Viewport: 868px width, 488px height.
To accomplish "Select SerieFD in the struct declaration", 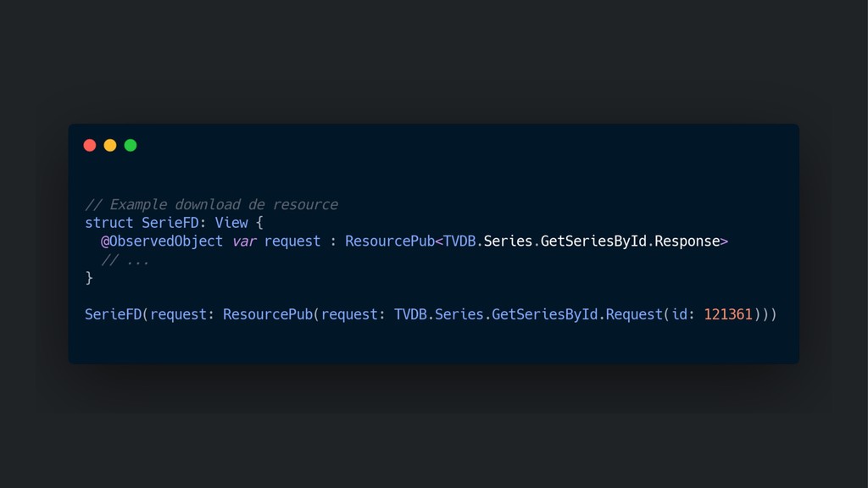I will (170, 223).
